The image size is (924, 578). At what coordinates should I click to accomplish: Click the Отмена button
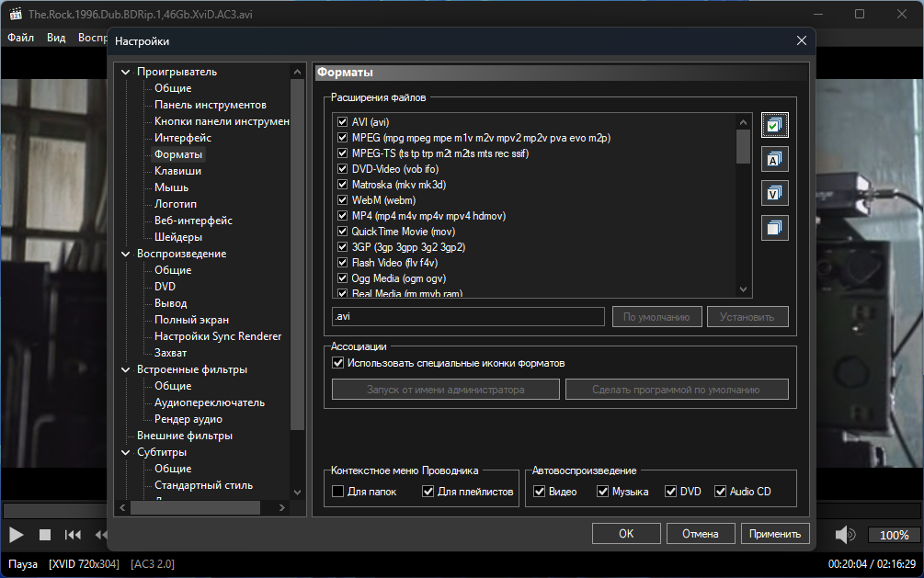coord(700,534)
